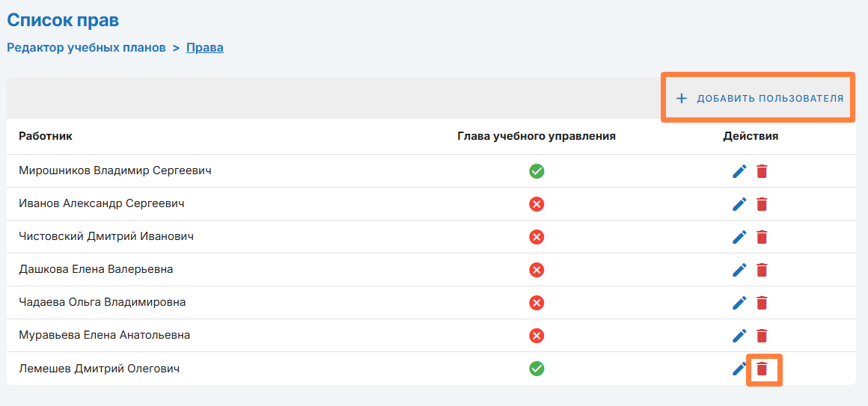Select the Работник column header
This screenshot has height=406, width=868.
[46, 136]
